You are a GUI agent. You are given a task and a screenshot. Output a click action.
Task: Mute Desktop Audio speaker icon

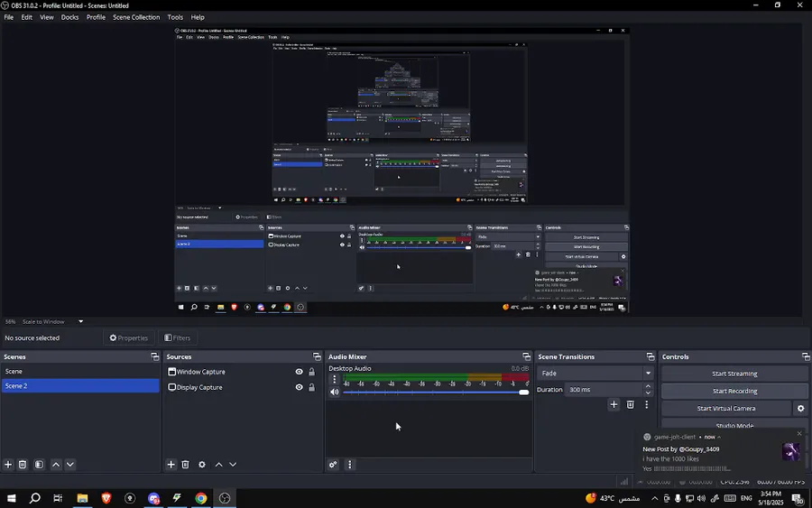pos(335,392)
